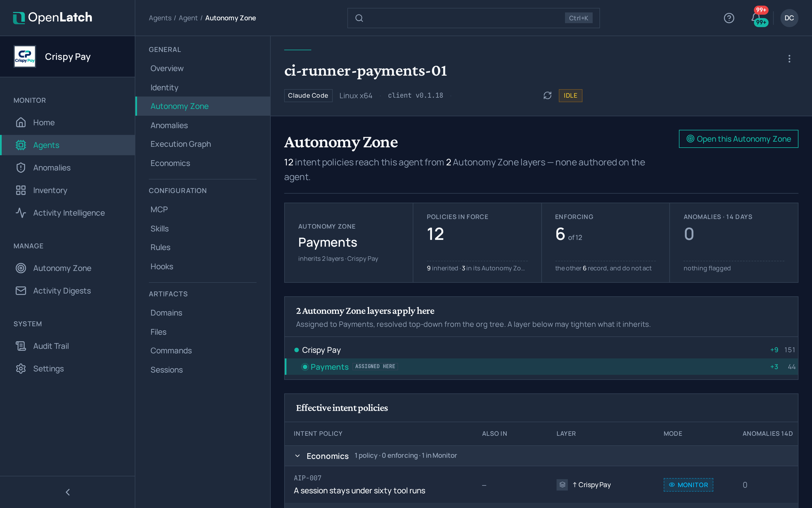812x508 pixels.
Task: Click the Settings gear icon
Action: pos(21,369)
